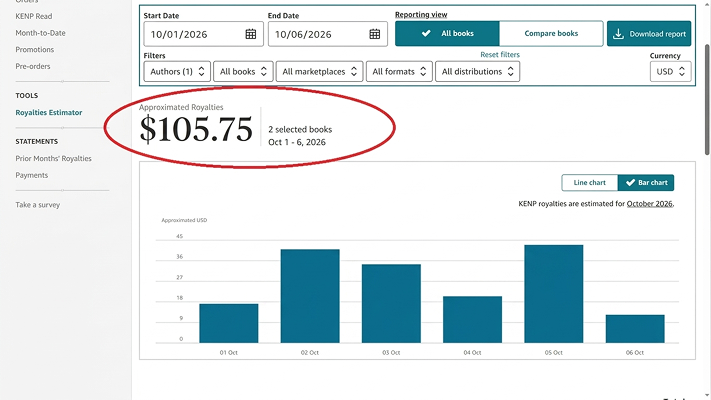Open the Royalties Estimator tool
The image size is (711, 400).
49,112
